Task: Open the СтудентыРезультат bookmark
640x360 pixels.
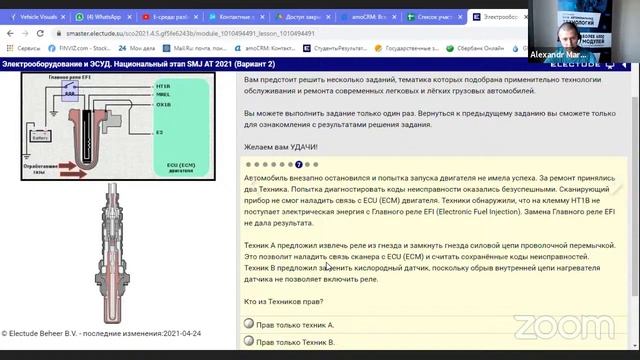Action: coord(335,48)
